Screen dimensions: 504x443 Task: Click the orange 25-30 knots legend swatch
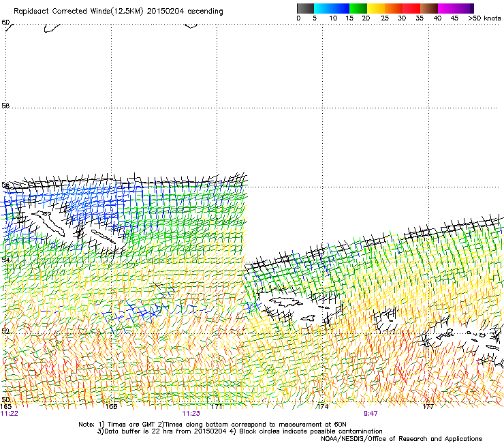[394, 8]
